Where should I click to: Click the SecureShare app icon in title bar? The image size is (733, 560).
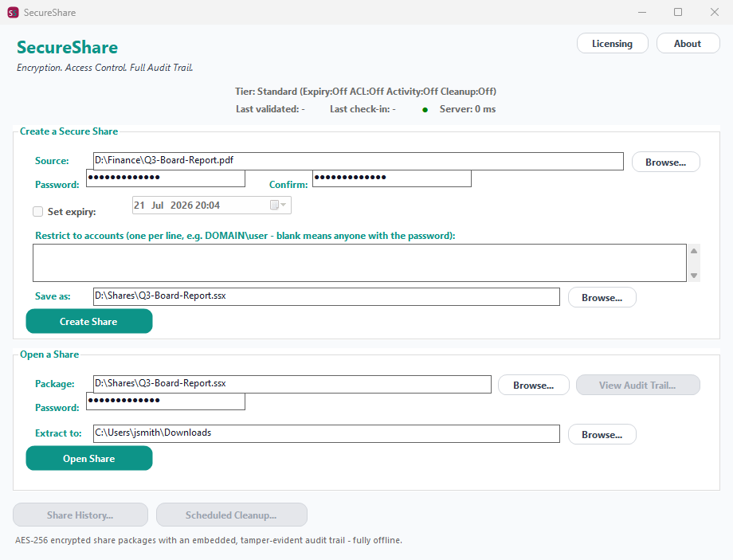coord(13,13)
